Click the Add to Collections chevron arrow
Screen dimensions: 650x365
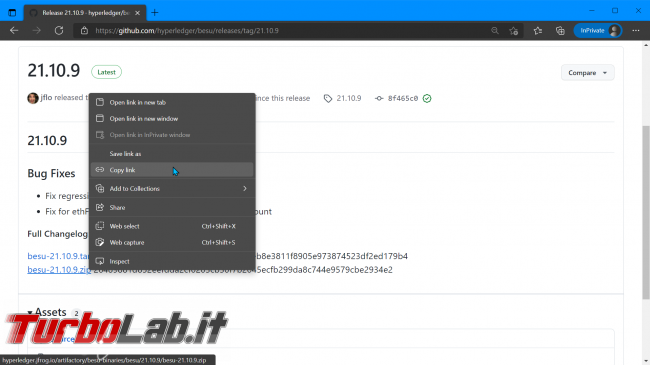coord(245,189)
